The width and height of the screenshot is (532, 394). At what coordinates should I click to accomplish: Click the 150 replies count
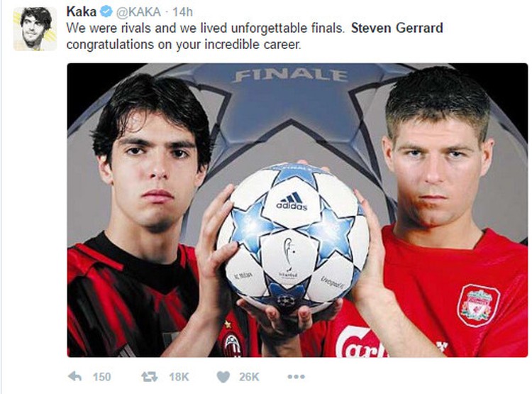[x=101, y=377]
